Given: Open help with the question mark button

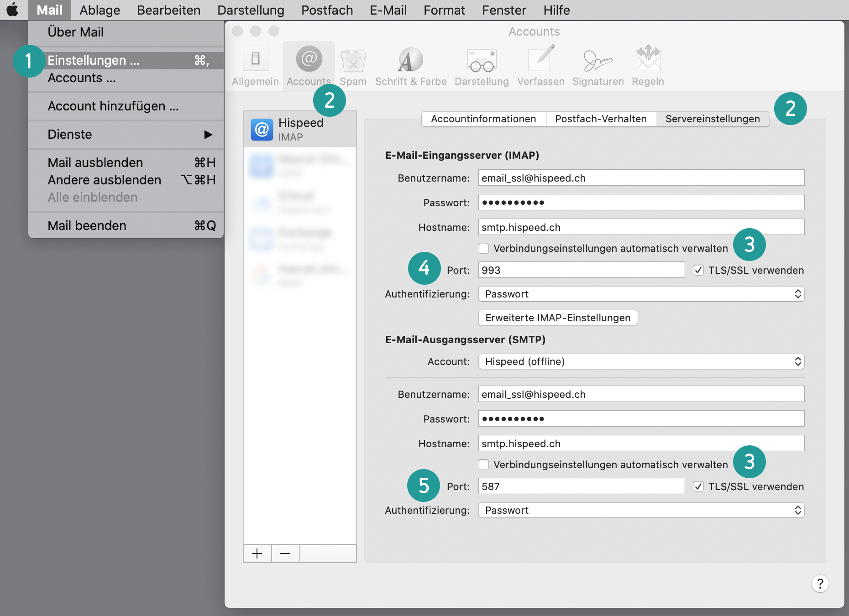Looking at the screenshot, I should point(820,584).
